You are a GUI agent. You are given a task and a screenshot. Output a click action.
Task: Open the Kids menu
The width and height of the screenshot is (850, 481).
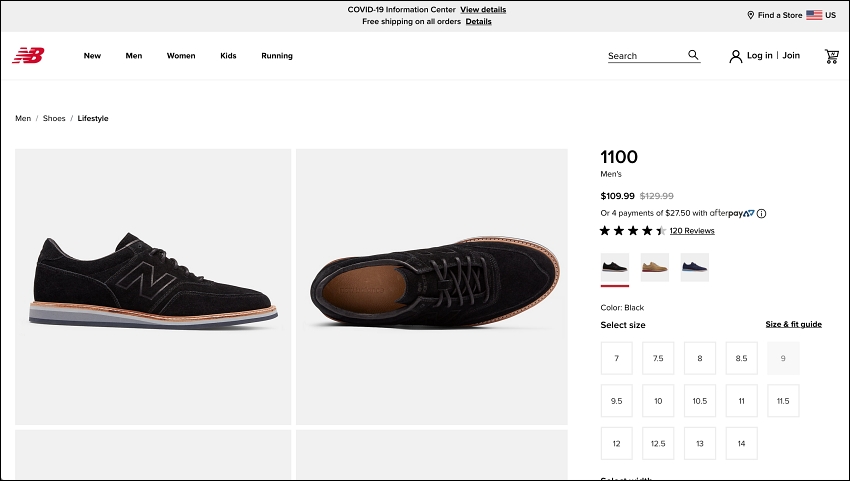pos(228,56)
